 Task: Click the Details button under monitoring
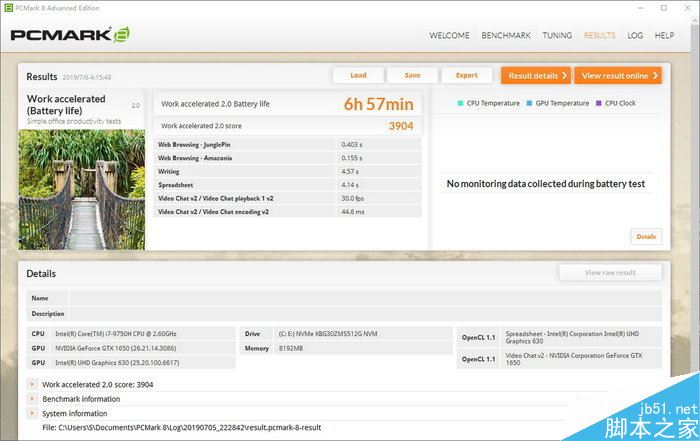pyautogui.click(x=646, y=237)
